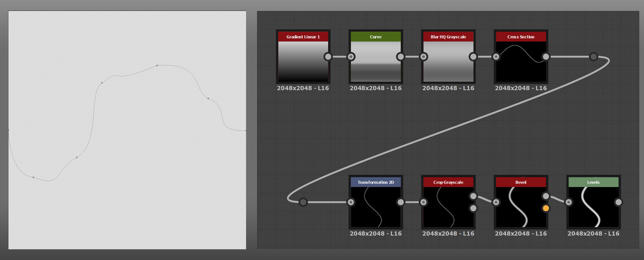Click the Transformation 2D output connector

pos(400,203)
